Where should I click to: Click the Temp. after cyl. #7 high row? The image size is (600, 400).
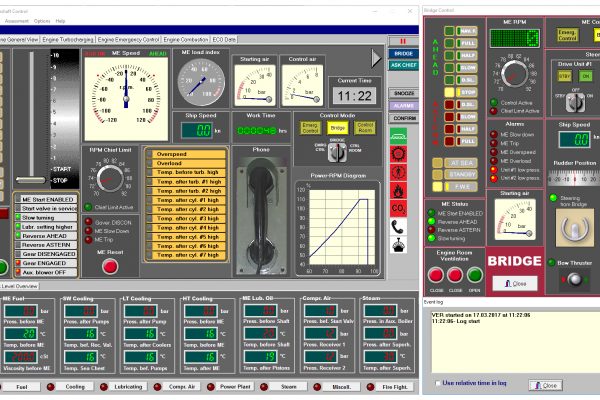point(186,255)
